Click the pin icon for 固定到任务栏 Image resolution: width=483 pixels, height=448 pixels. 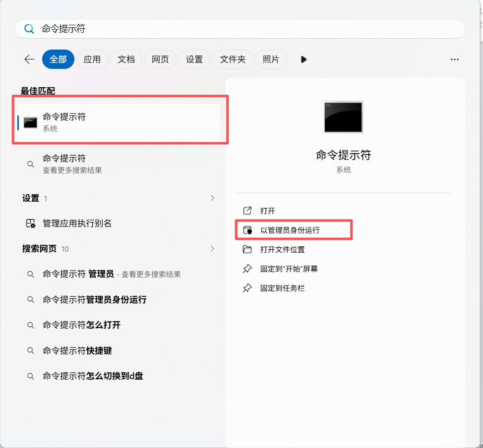point(247,288)
